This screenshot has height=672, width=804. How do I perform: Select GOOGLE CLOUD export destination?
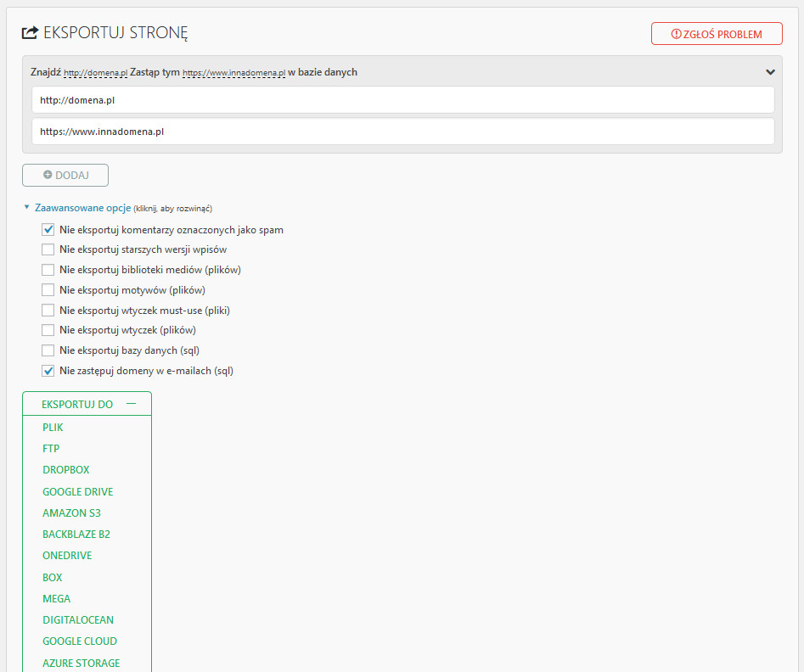coord(80,641)
